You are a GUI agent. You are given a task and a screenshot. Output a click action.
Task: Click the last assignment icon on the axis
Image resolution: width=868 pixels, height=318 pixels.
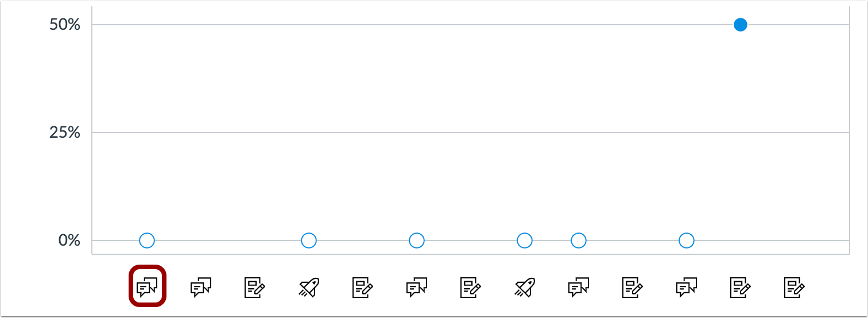pos(795,286)
